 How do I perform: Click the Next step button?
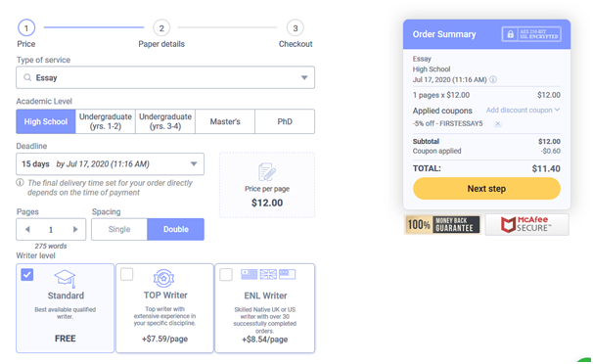(x=486, y=189)
